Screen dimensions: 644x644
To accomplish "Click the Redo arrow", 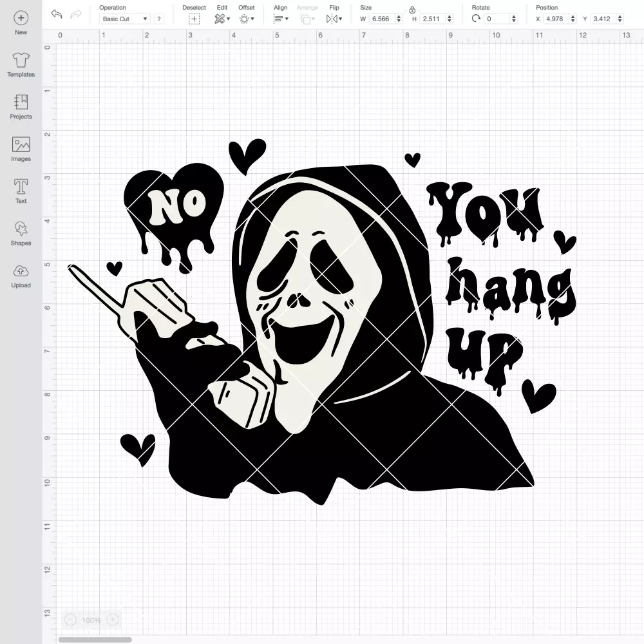I will coord(76,14).
